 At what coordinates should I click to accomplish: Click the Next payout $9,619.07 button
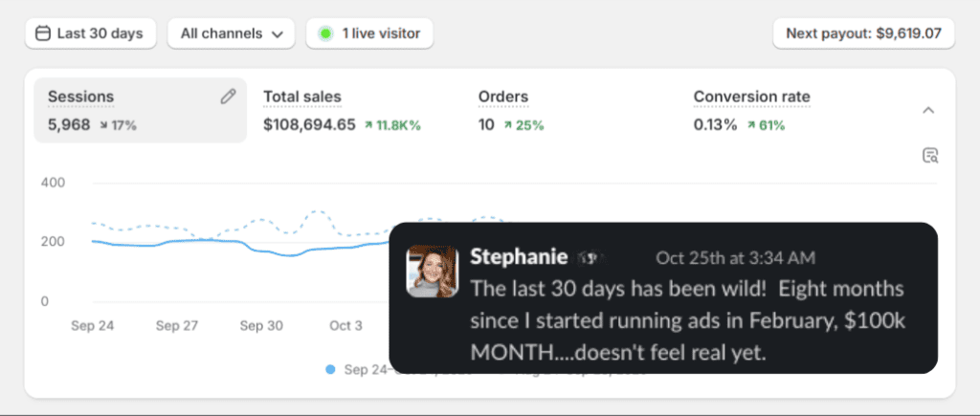click(863, 33)
